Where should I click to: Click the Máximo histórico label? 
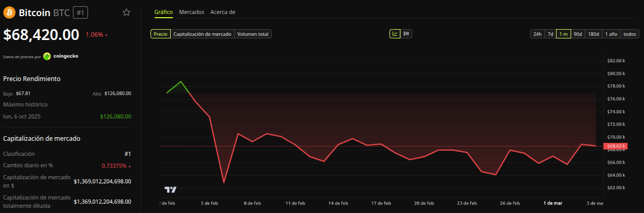[25, 104]
